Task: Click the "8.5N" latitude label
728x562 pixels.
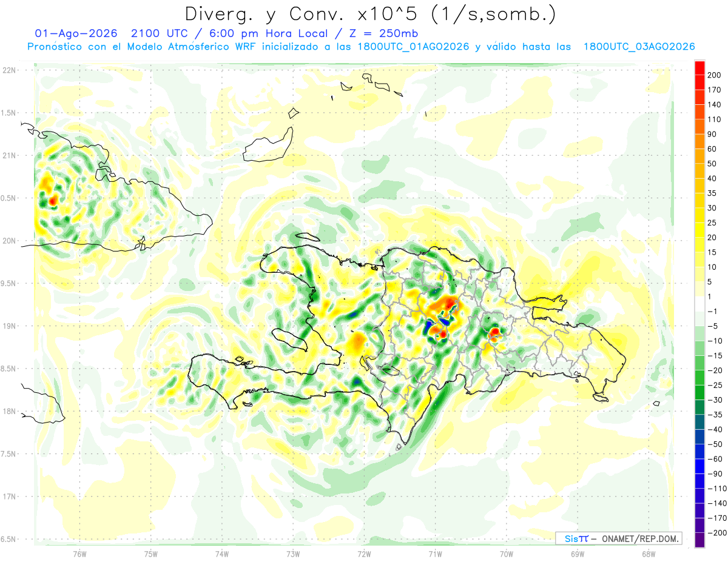Action: [9, 369]
